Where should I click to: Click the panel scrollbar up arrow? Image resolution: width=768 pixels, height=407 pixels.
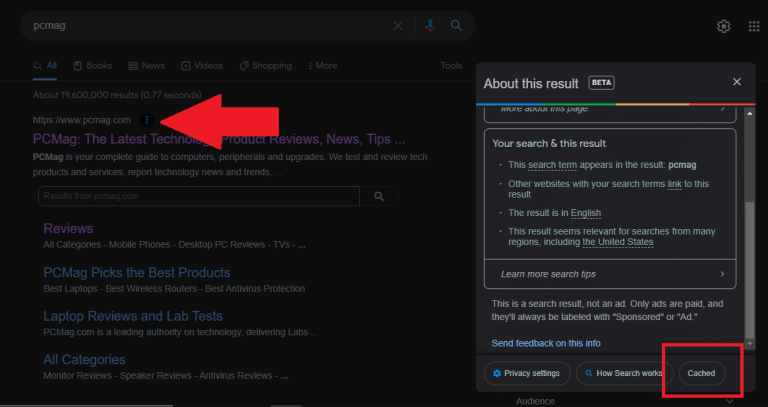749,113
